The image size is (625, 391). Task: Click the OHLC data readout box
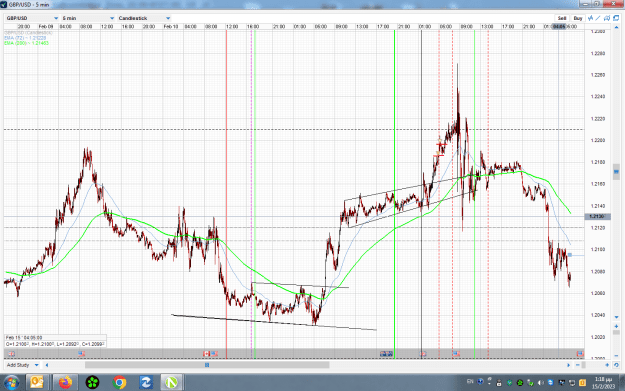55,341
